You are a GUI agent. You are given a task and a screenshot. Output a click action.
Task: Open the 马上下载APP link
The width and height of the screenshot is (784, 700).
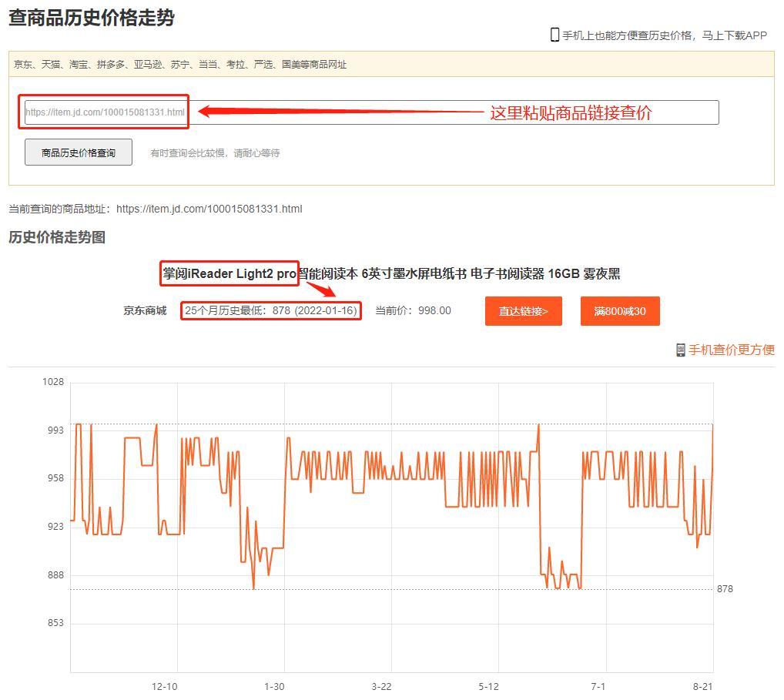point(735,35)
